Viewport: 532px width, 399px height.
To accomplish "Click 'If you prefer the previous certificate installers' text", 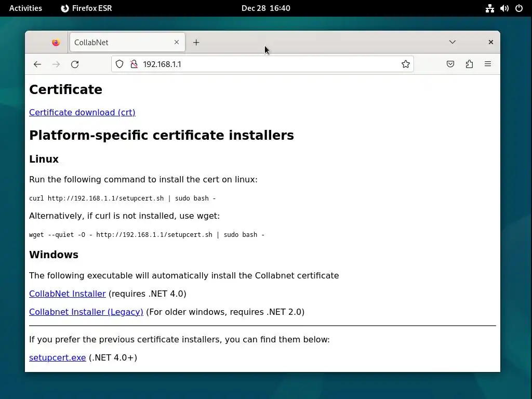I will [x=179, y=340].
